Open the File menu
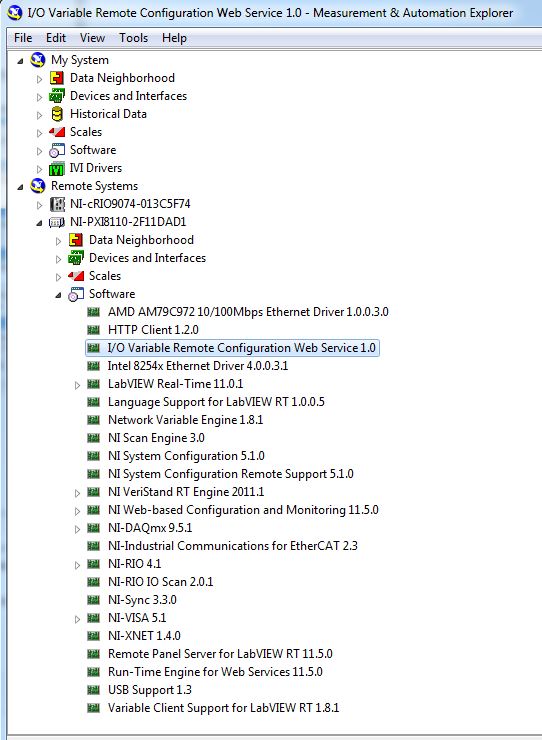Image resolution: width=542 pixels, height=740 pixels. (23, 38)
